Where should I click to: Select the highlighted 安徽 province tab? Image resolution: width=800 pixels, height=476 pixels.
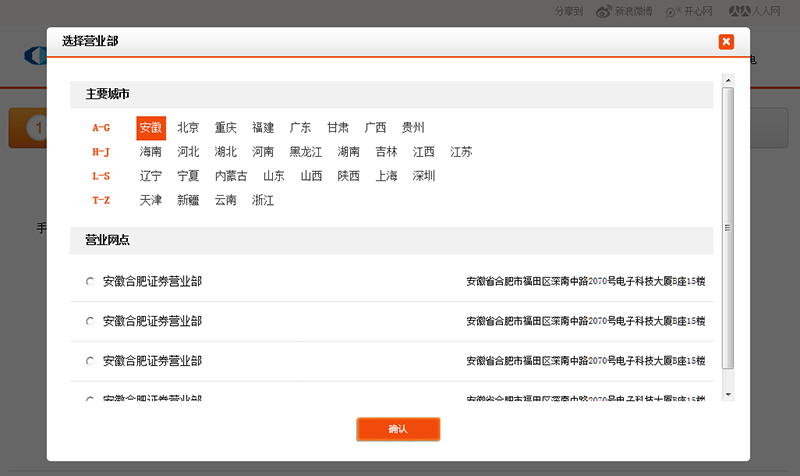pos(151,128)
